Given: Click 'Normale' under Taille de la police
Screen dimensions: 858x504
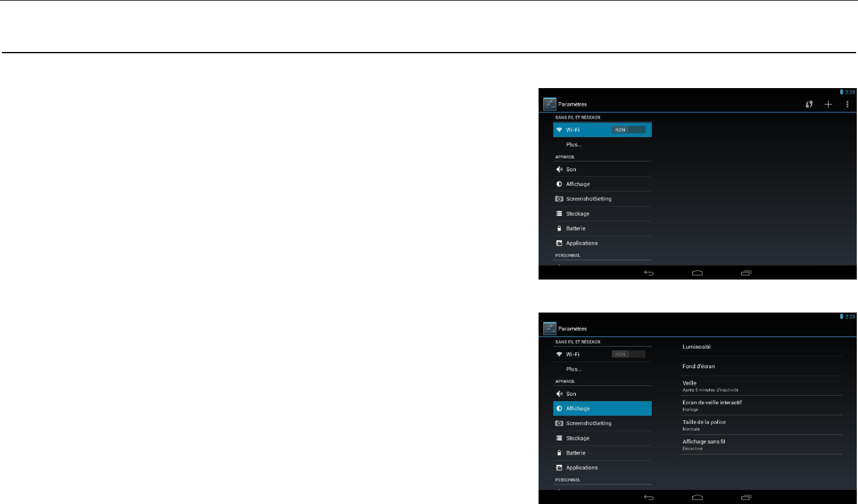Looking at the screenshot, I should click(691, 429).
